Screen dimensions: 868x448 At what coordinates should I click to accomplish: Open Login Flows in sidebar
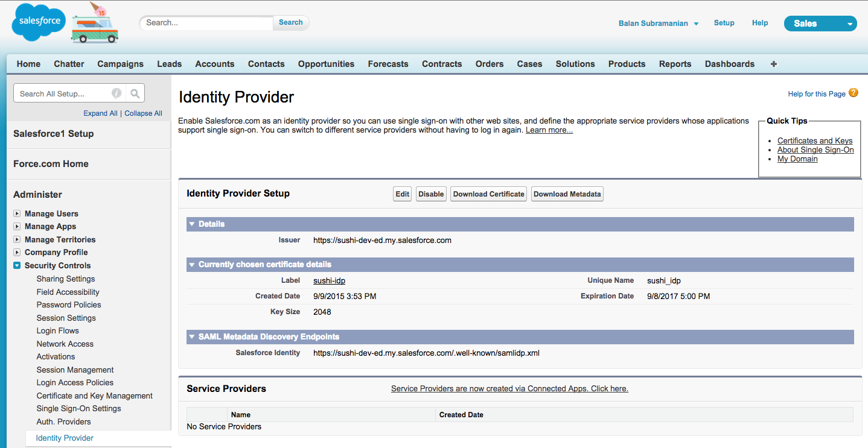pos(57,331)
